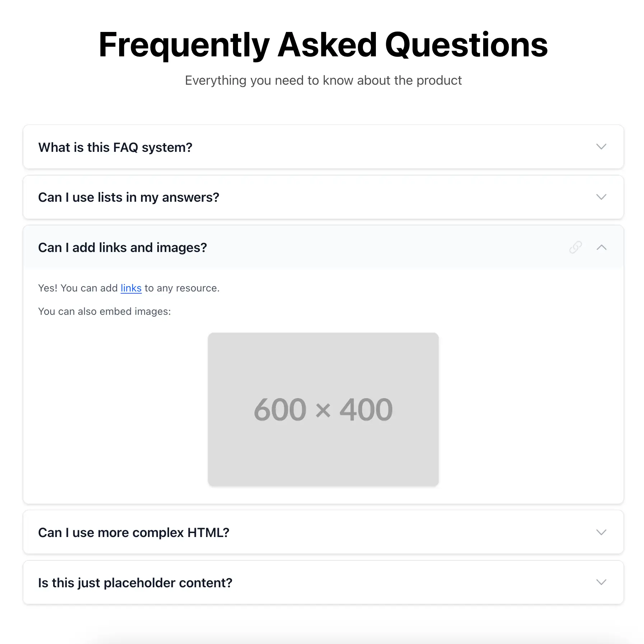Click the chevron on 'Can I use more complex HTML?'

601,532
